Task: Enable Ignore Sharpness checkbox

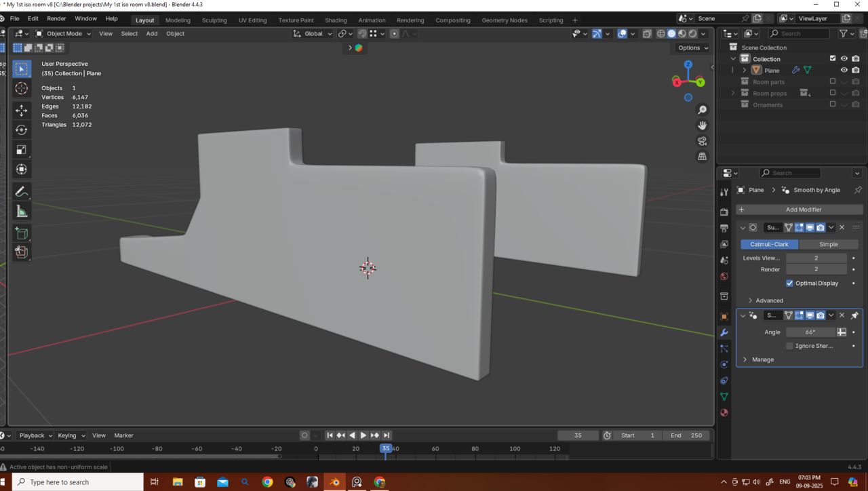Action: [x=789, y=346]
